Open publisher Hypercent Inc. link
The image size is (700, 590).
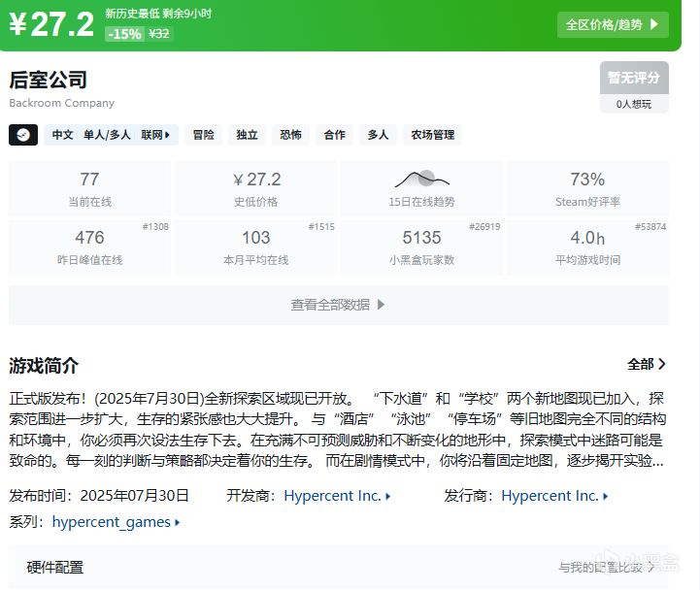coord(554,496)
